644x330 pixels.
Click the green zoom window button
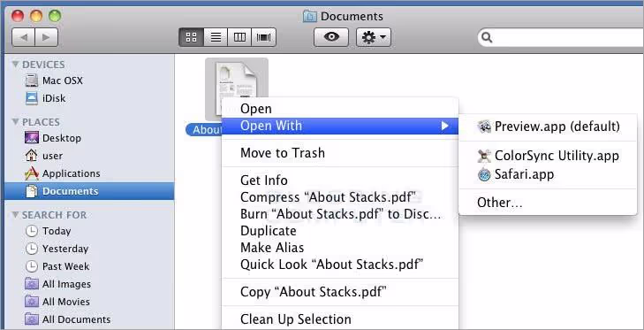tap(55, 16)
